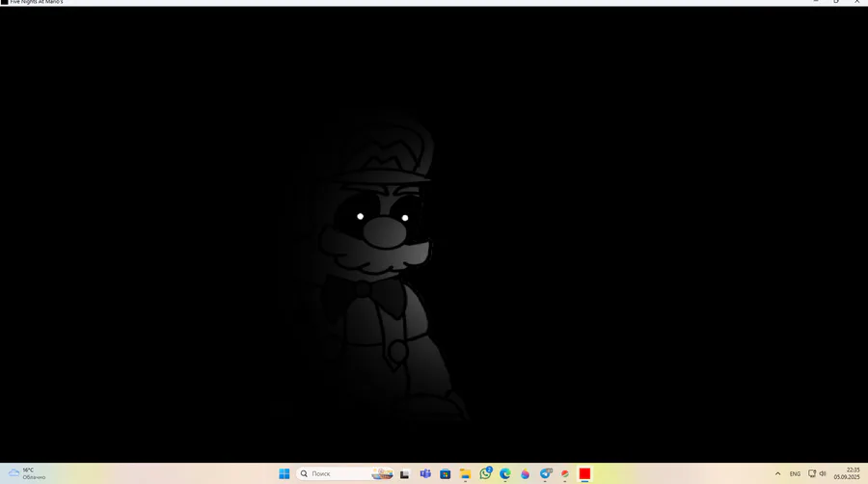
Task: Switch input language via ENG indicator
Action: pyautogui.click(x=795, y=474)
